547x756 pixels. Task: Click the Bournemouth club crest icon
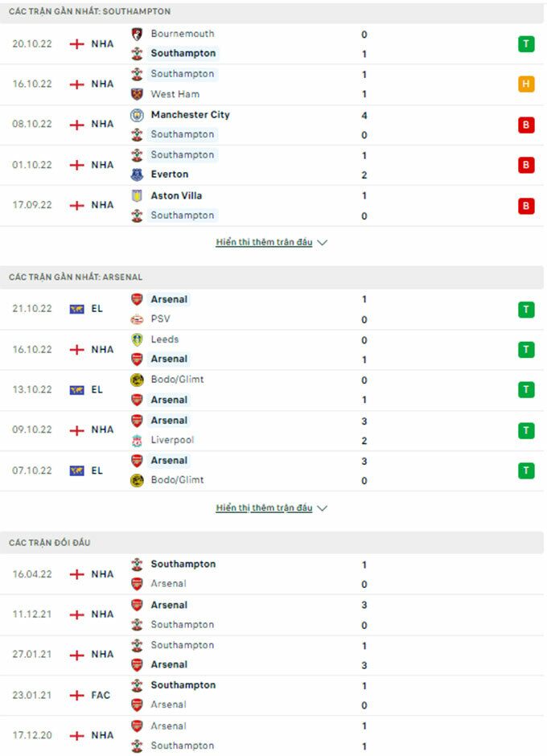coord(137,34)
